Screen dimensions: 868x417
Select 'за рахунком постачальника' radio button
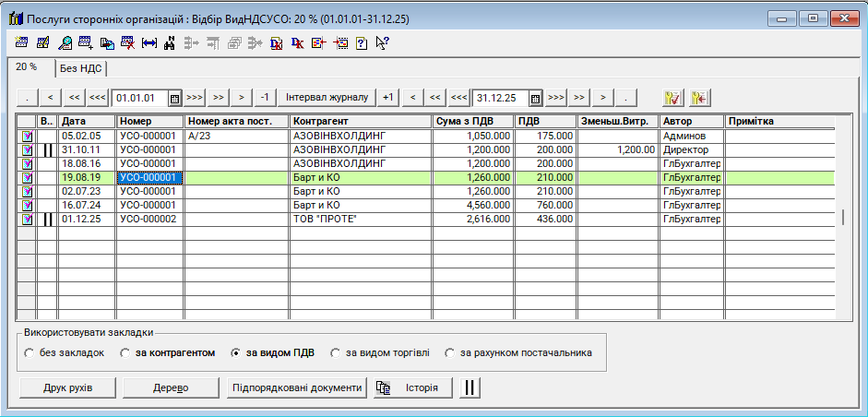pyautogui.click(x=450, y=352)
